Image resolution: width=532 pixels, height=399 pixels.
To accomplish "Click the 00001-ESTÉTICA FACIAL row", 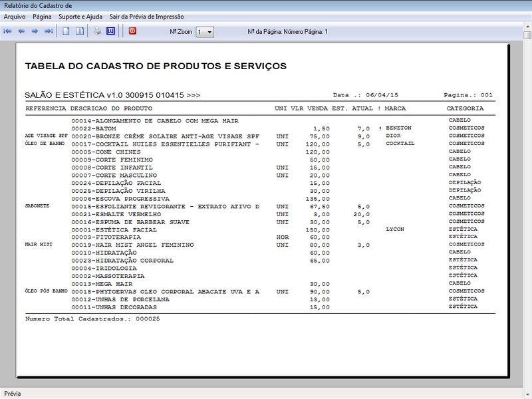I will [114, 229].
